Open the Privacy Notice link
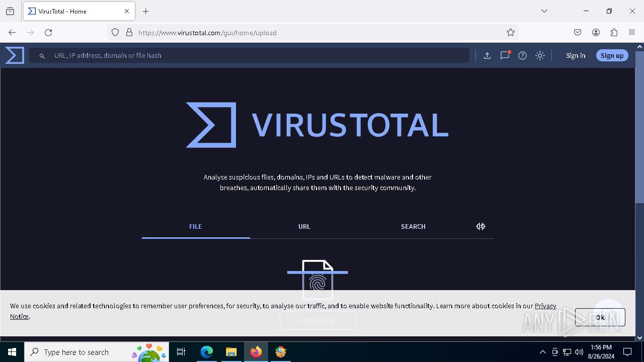This screenshot has height=362, width=644. click(545, 306)
